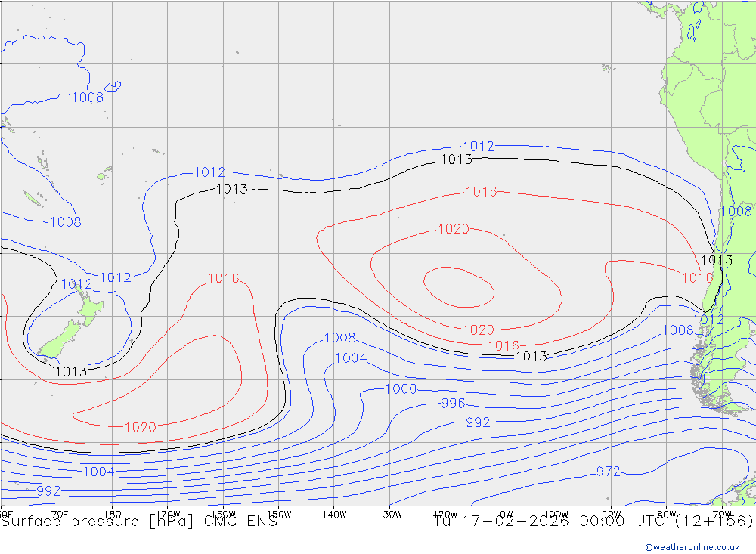
Task: Select the northernmost 1008 isobar label
Action: click(88, 97)
